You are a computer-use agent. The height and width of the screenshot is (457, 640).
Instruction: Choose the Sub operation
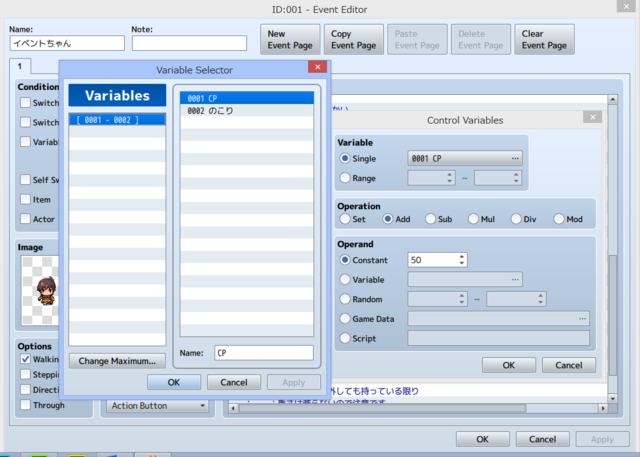(431, 219)
